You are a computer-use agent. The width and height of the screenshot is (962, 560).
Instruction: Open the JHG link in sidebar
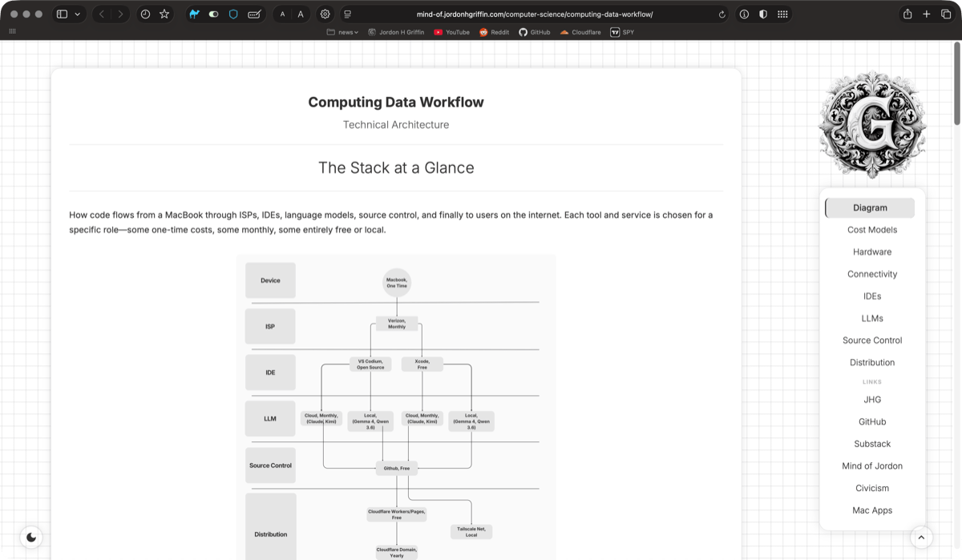click(872, 400)
